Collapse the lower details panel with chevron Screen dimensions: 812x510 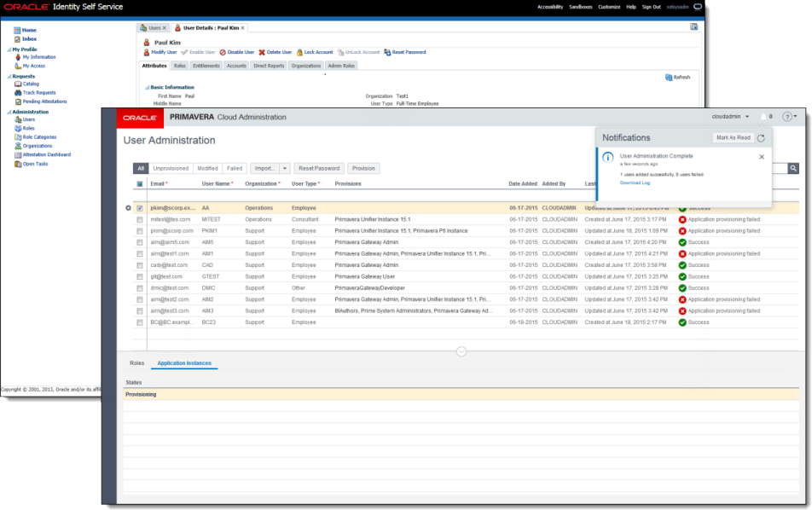click(x=461, y=351)
